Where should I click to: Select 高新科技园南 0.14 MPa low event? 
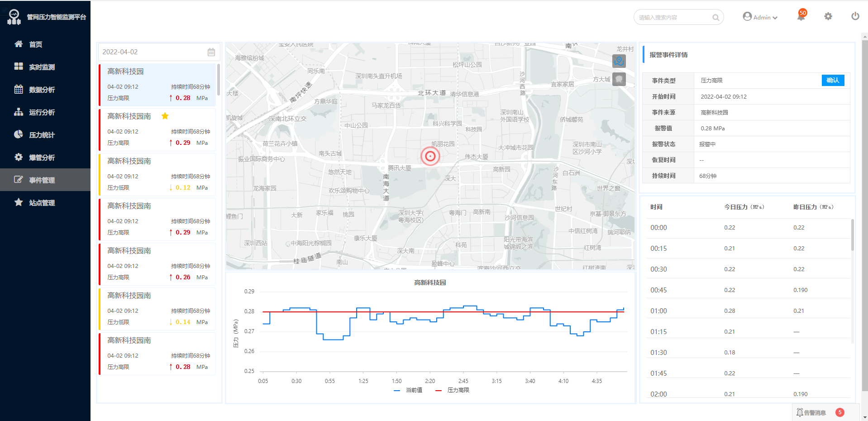(x=157, y=309)
